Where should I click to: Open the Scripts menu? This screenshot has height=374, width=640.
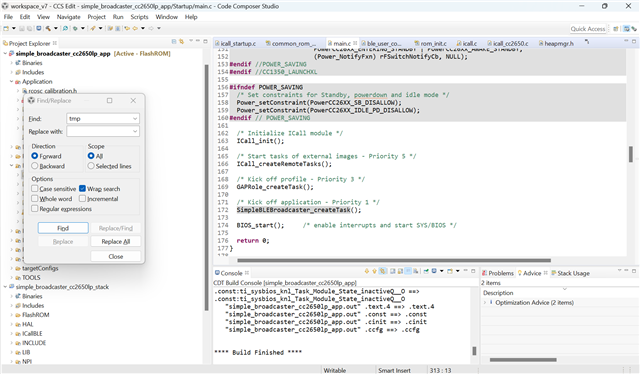pos(139,17)
